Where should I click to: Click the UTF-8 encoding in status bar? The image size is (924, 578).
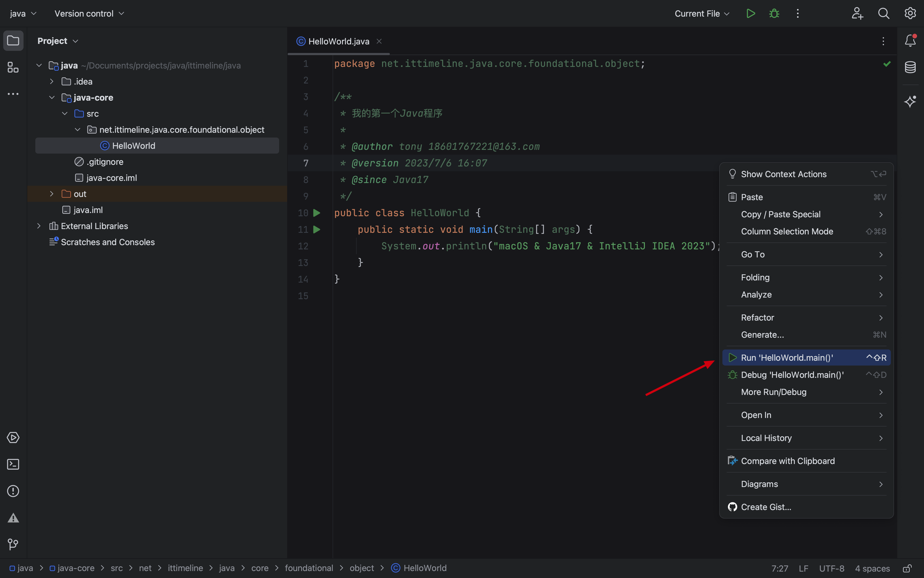pos(831,568)
